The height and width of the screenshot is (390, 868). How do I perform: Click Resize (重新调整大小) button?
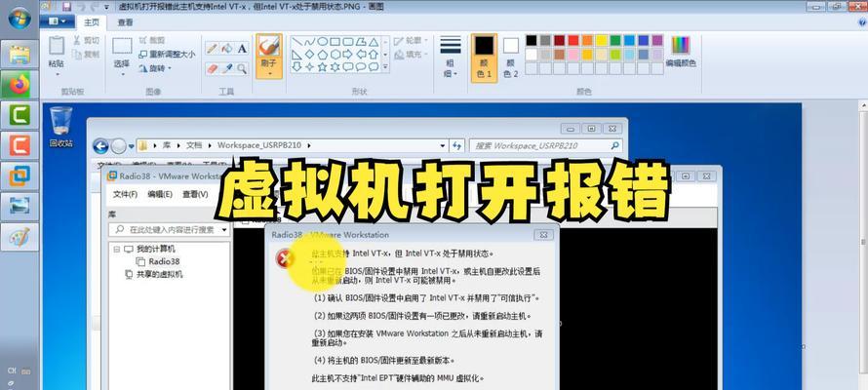tap(167, 55)
